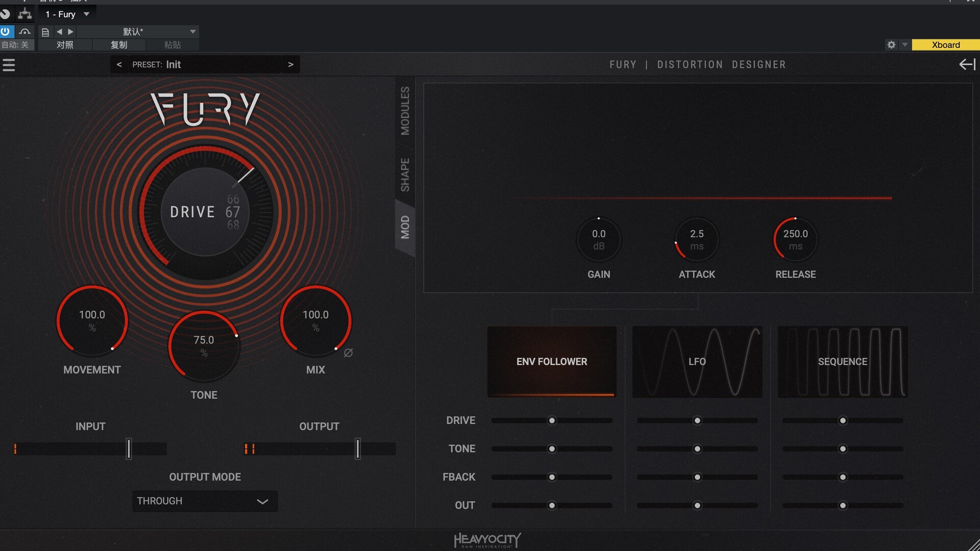Click the drive value readout 67

point(233,212)
